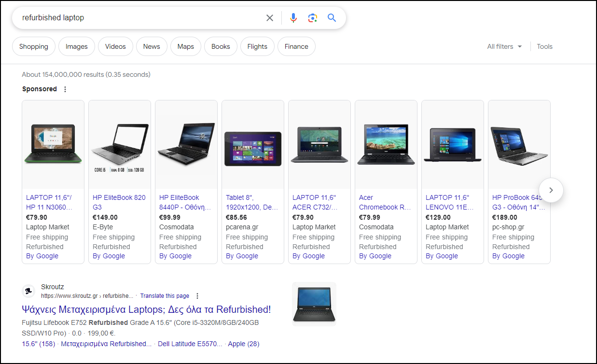Click the Translate this page link
This screenshot has width=597, height=364.
pyautogui.click(x=165, y=296)
